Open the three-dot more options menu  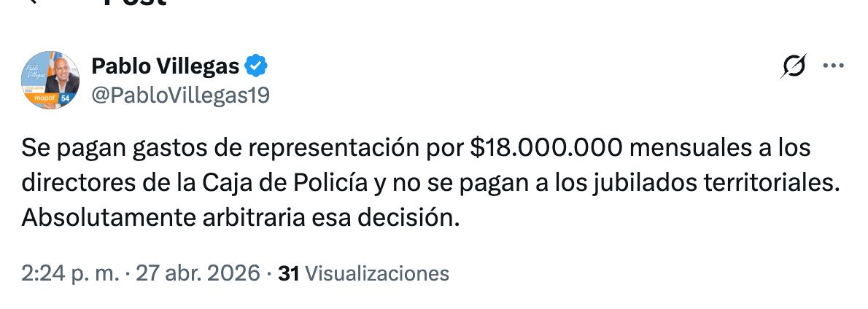point(833,66)
